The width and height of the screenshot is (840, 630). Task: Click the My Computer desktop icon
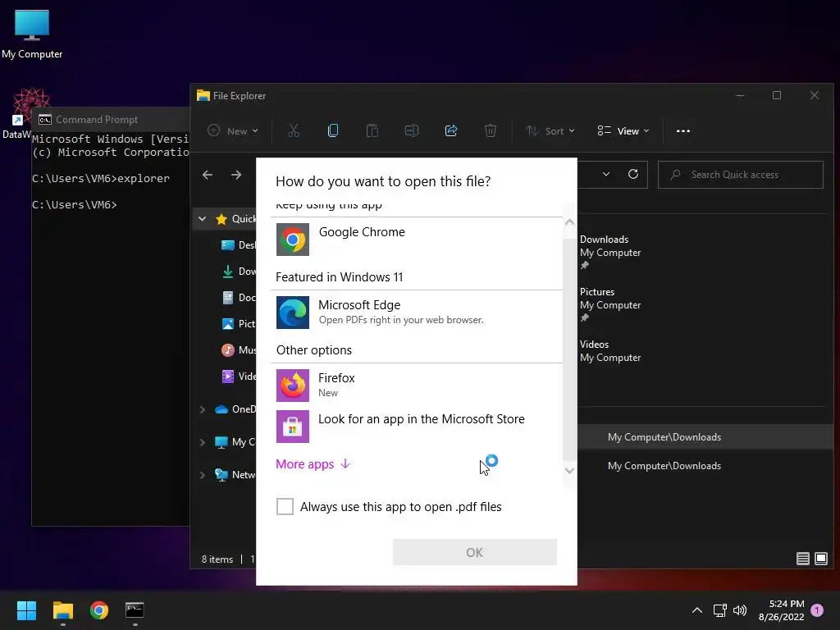pyautogui.click(x=32, y=34)
